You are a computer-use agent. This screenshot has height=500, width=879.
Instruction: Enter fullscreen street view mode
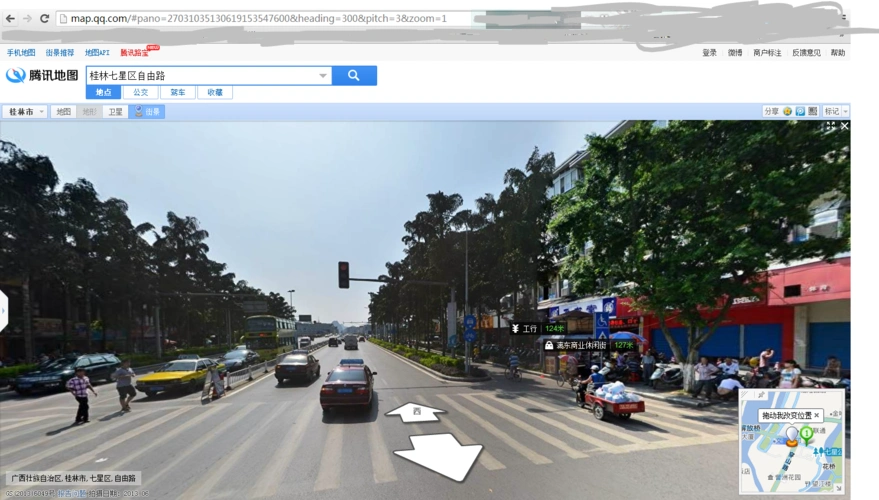(x=829, y=126)
